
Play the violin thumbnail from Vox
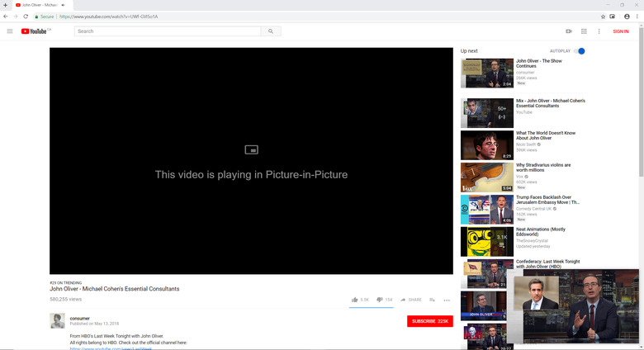tap(486, 177)
